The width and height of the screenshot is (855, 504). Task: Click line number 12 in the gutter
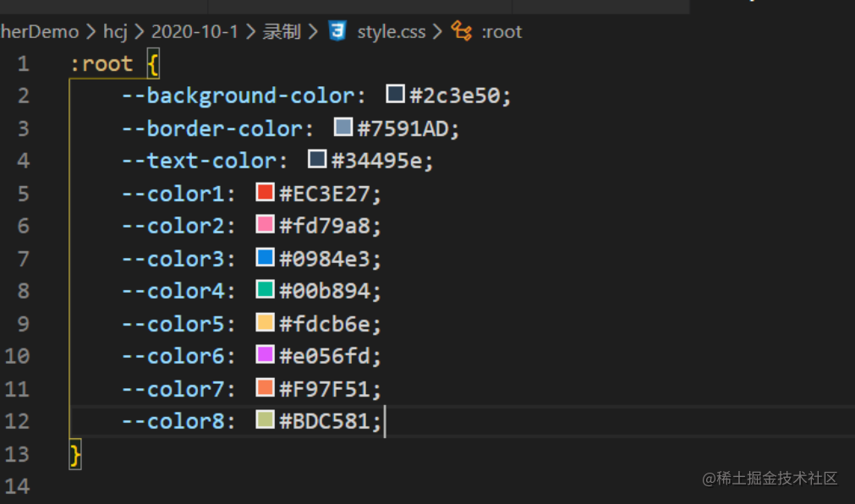[18, 421]
